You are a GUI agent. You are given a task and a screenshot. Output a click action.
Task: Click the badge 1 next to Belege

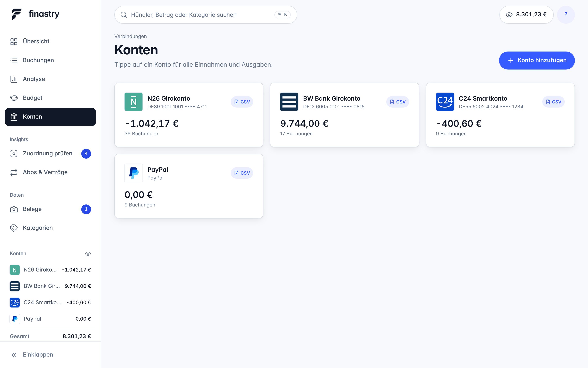pos(86,209)
